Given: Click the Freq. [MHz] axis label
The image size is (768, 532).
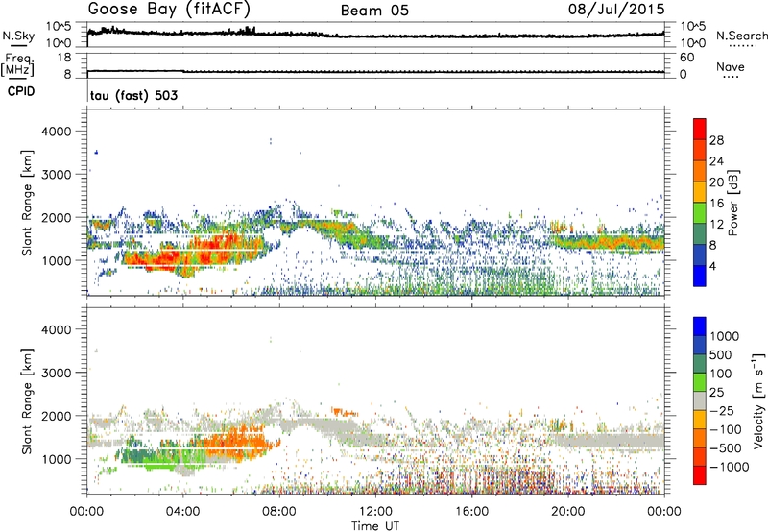Looking at the screenshot, I should tap(17, 65).
